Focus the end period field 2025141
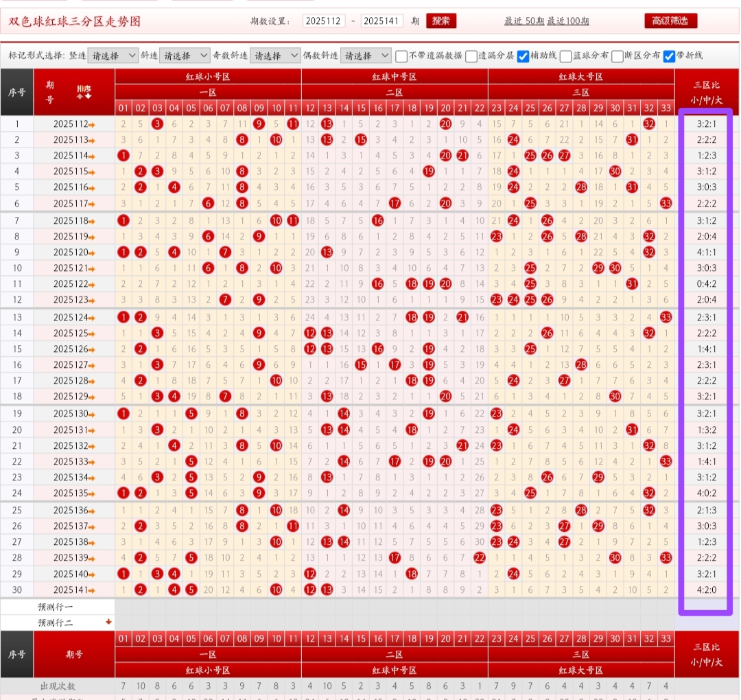The width and height of the screenshot is (741, 700). pyautogui.click(x=382, y=21)
